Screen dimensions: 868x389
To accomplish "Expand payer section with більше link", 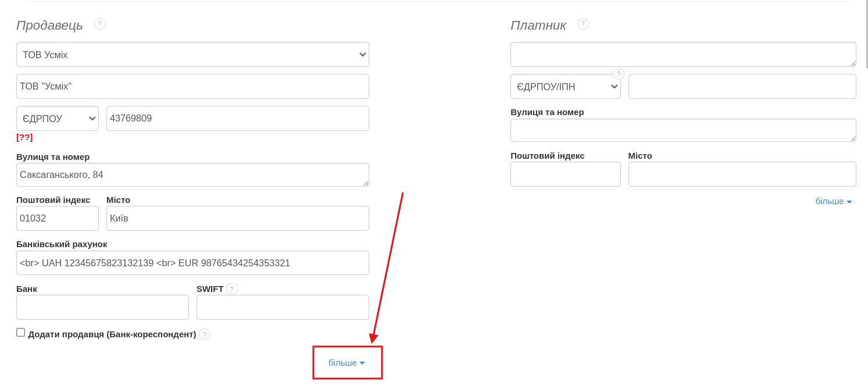I will coord(833,201).
